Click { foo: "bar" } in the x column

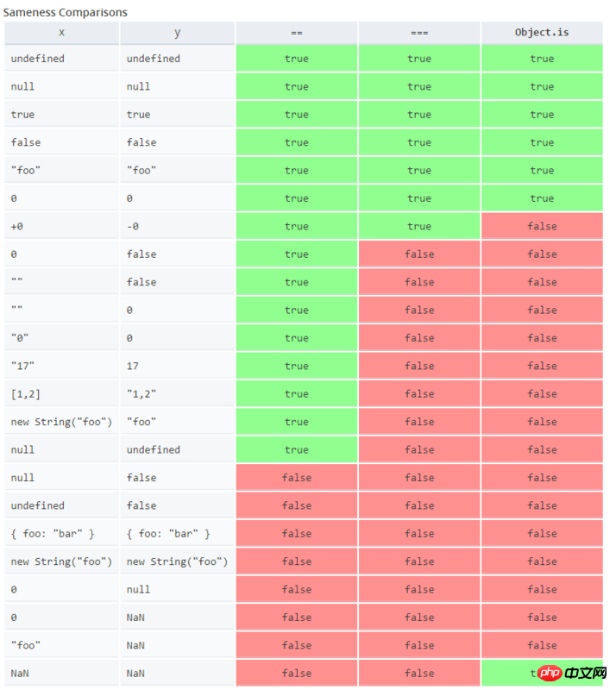coord(53,534)
